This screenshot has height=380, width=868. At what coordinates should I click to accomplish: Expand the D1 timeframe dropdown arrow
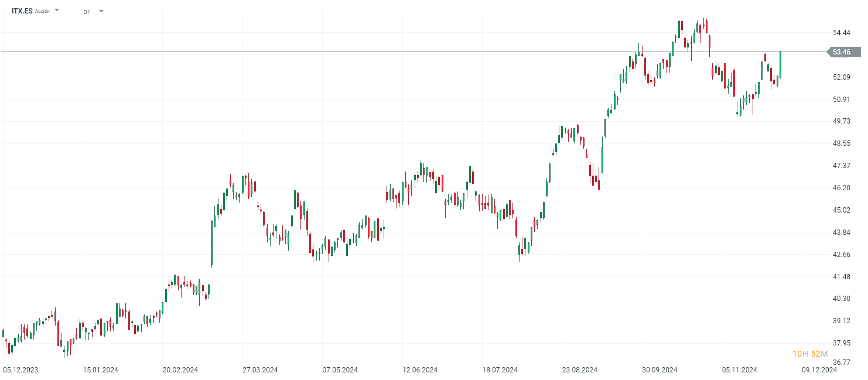101,11
